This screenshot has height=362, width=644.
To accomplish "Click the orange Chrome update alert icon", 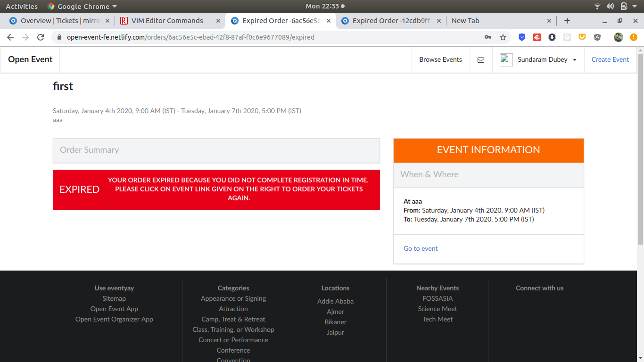I will (634, 37).
